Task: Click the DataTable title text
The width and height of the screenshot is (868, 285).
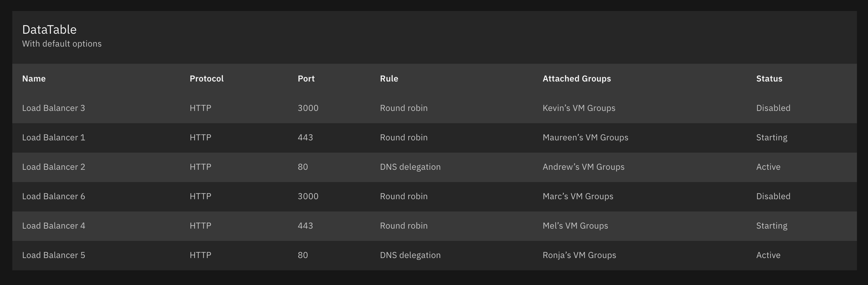Action: [x=49, y=30]
